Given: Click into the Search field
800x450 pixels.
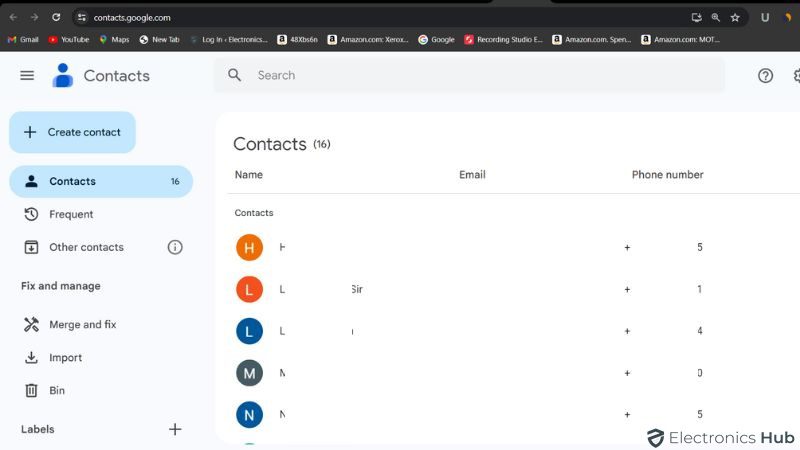Looking at the screenshot, I should pyautogui.click(x=480, y=75).
